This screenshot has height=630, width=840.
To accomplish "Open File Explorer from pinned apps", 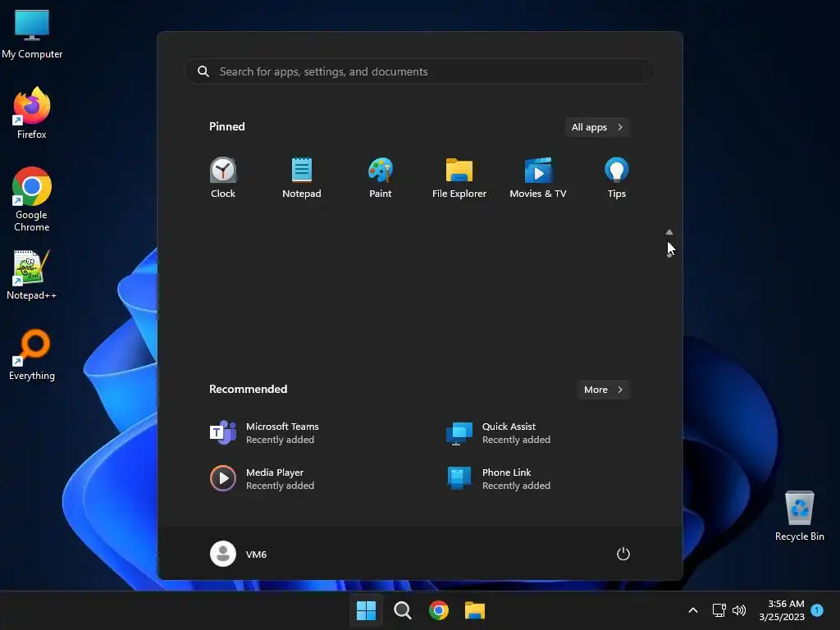I will (x=459, y=178).
